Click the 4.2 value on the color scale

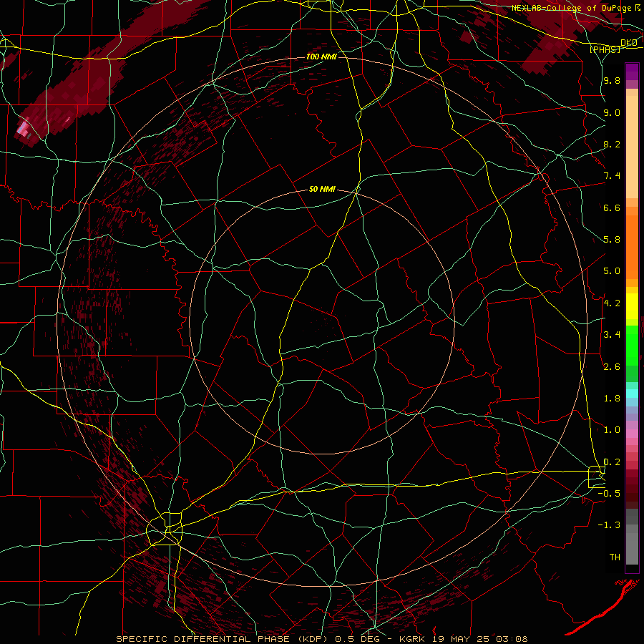[x=612, y=303]
